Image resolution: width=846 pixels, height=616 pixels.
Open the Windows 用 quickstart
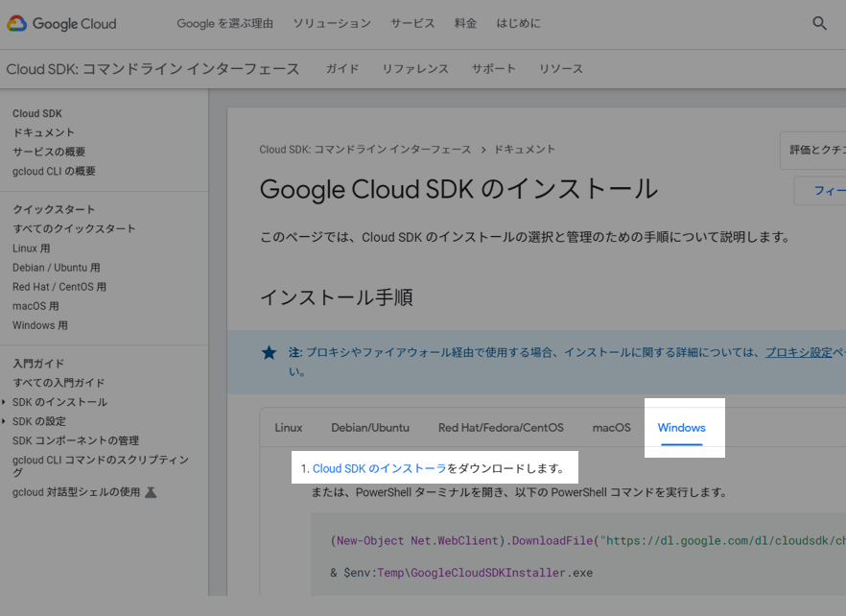(x=40, y=325)
